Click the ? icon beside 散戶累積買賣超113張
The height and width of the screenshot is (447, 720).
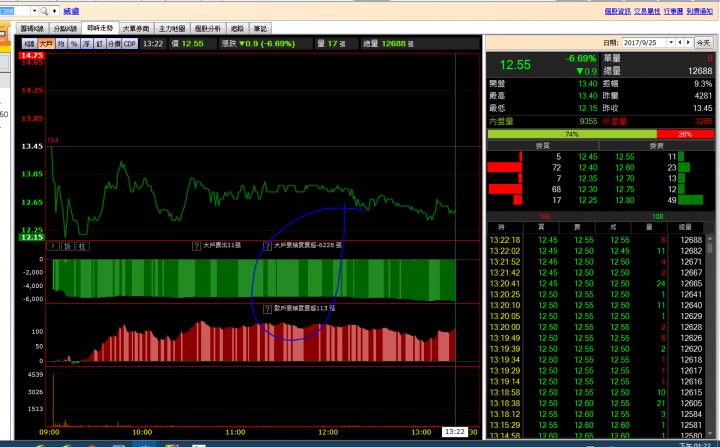click(x=267, y=309)
